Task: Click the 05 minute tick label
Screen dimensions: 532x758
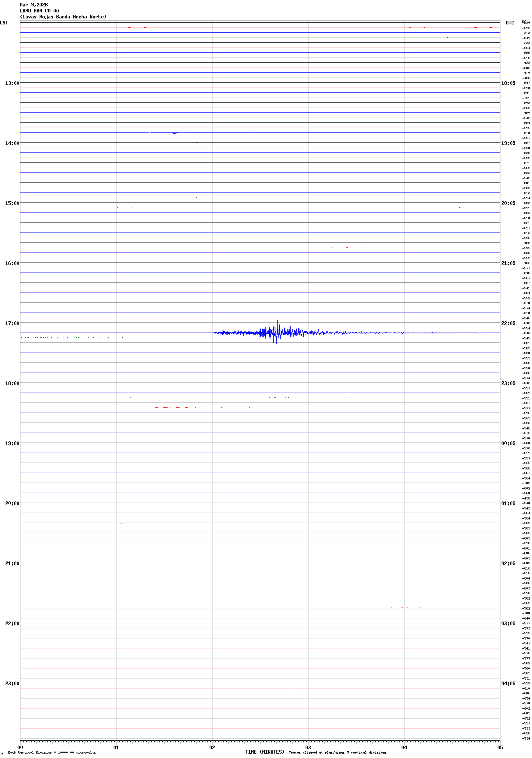Action: pos(500,747)
